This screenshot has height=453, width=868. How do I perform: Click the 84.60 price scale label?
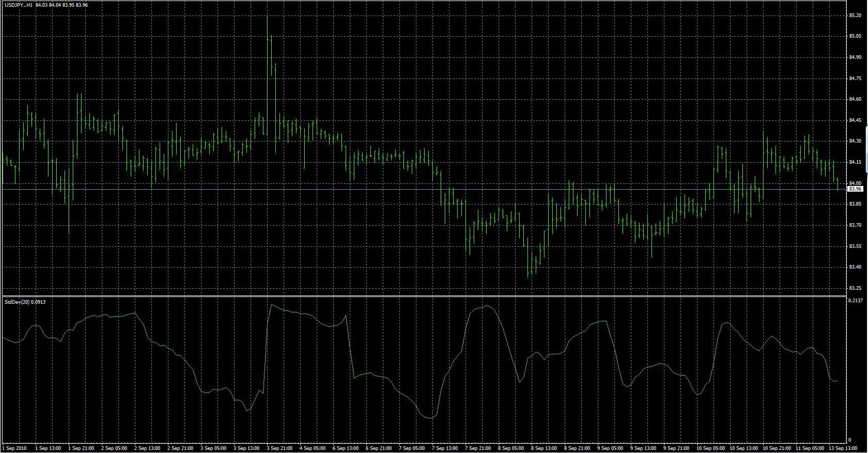[x=855, y=99]
